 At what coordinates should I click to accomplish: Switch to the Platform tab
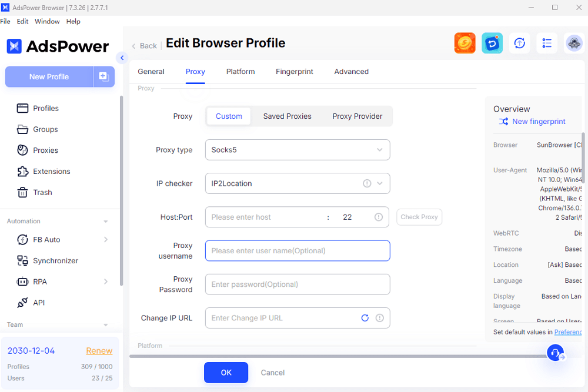[240, 72]
